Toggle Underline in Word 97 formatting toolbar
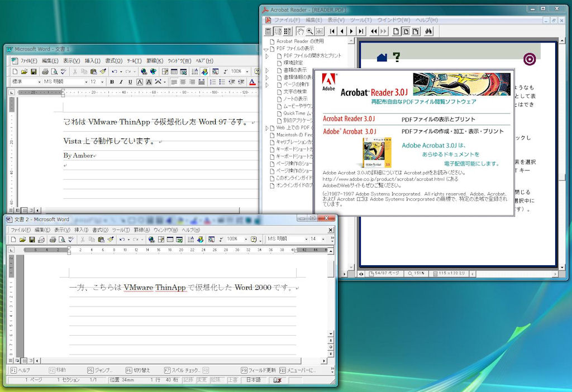Viewport: 572px width, 392px height. pos(130,82)
